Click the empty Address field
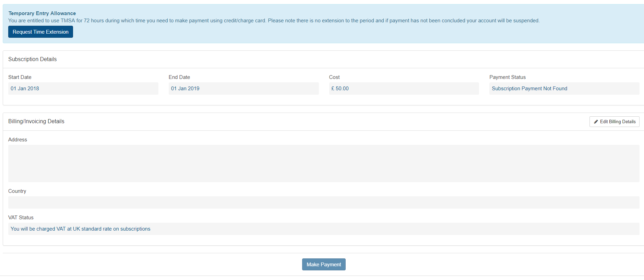644x280 pixels. click(x=324, y=164)
